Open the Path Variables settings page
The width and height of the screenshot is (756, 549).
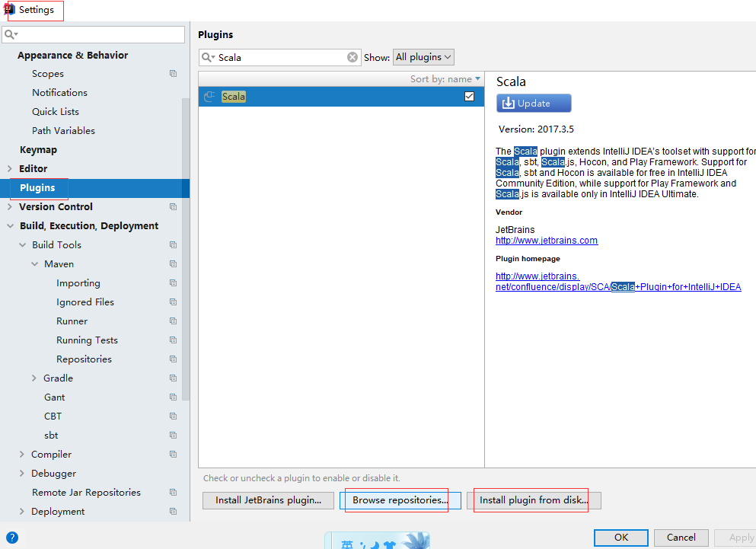63,131
